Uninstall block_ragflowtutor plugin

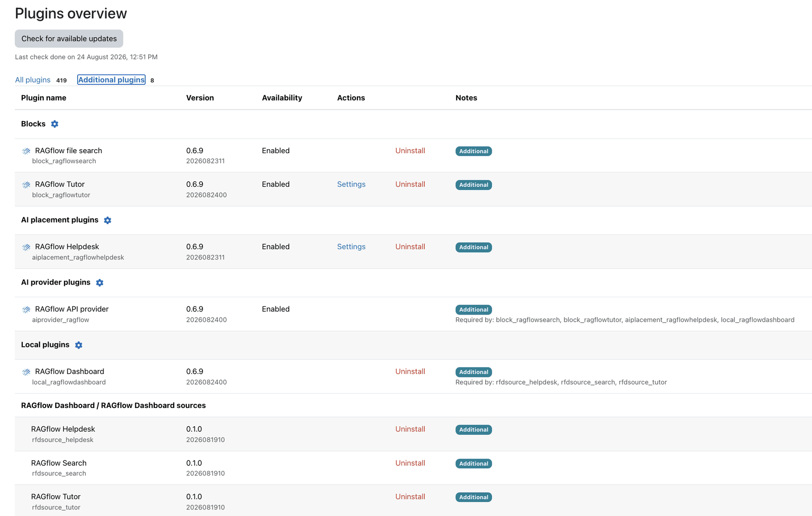(410, 184)
